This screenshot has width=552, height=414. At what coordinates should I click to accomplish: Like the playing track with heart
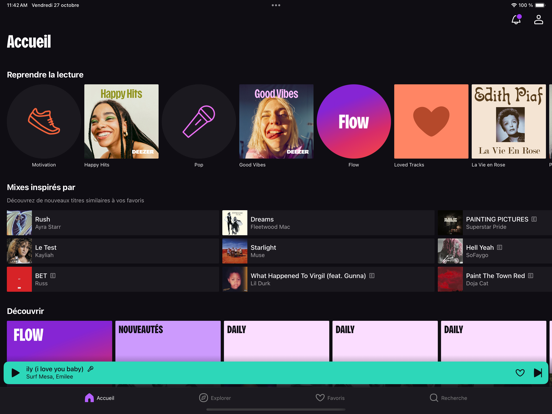520,372
